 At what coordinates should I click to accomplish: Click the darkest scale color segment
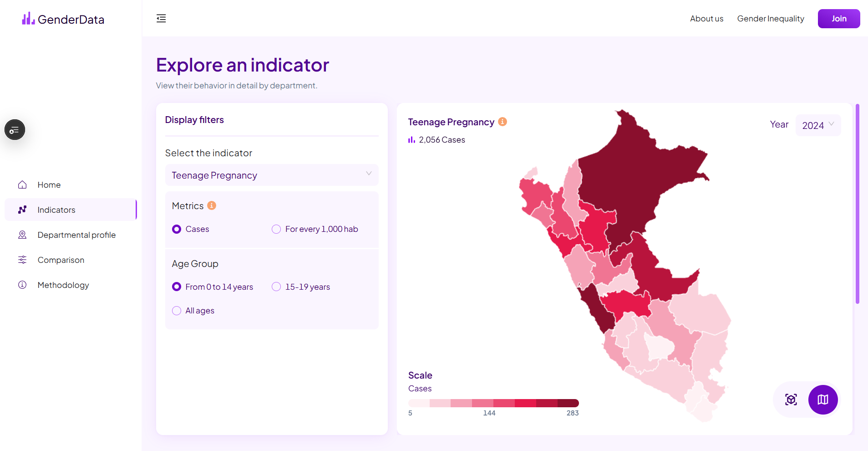[x=568, y=403]
